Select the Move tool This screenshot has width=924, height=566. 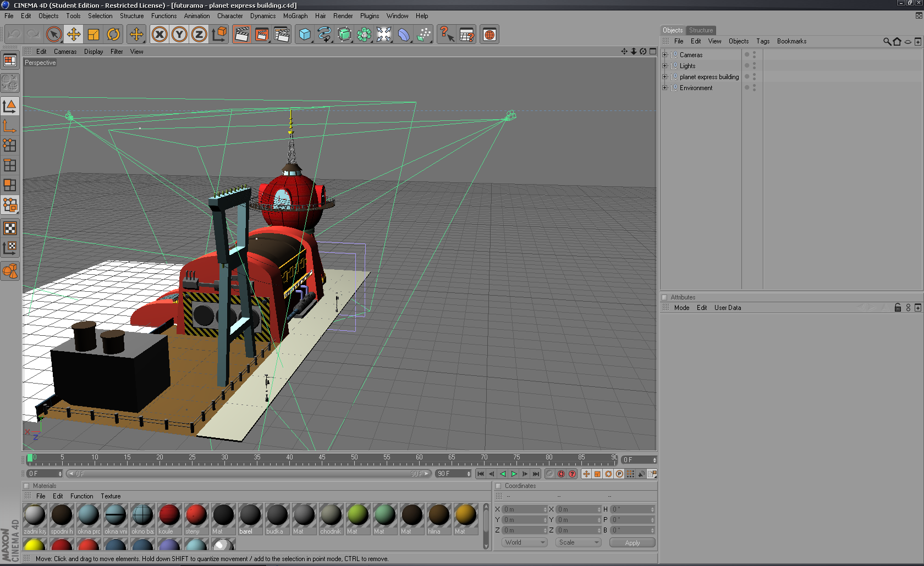coord(73,35)
